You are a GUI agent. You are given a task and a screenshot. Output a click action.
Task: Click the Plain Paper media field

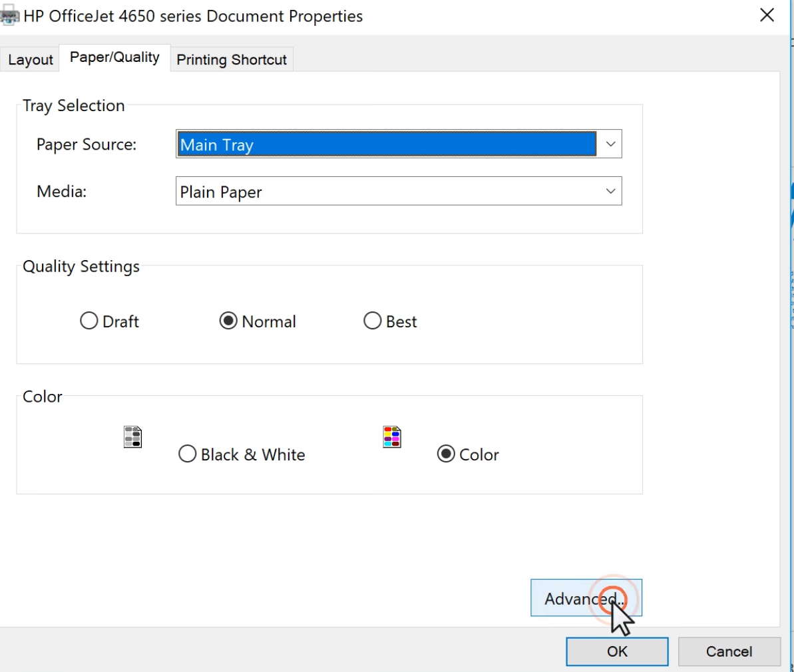click(399, 192)
